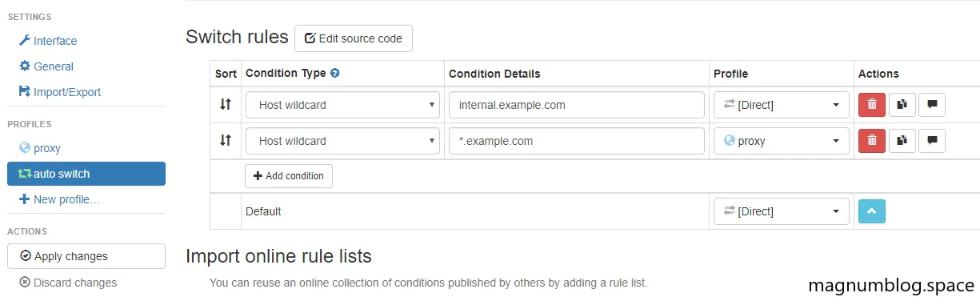Clone the *.example.com rule
980x297 pixels.
(x=902, y=140)
